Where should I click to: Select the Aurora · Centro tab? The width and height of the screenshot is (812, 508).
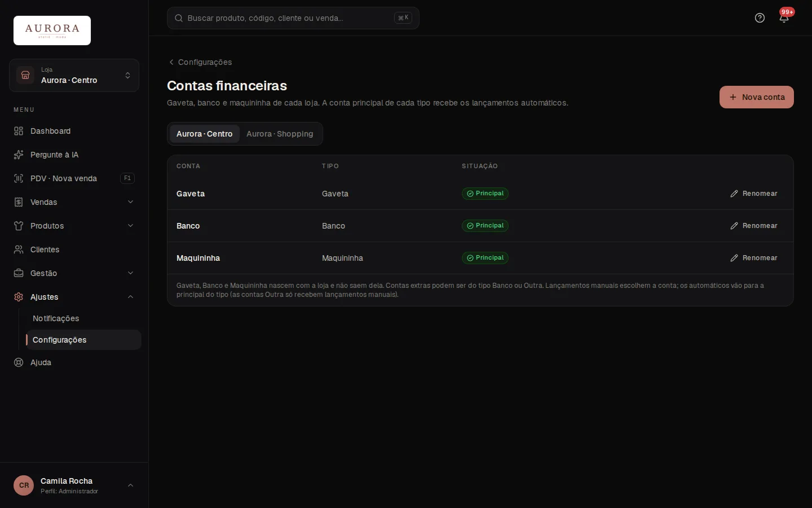204,134
